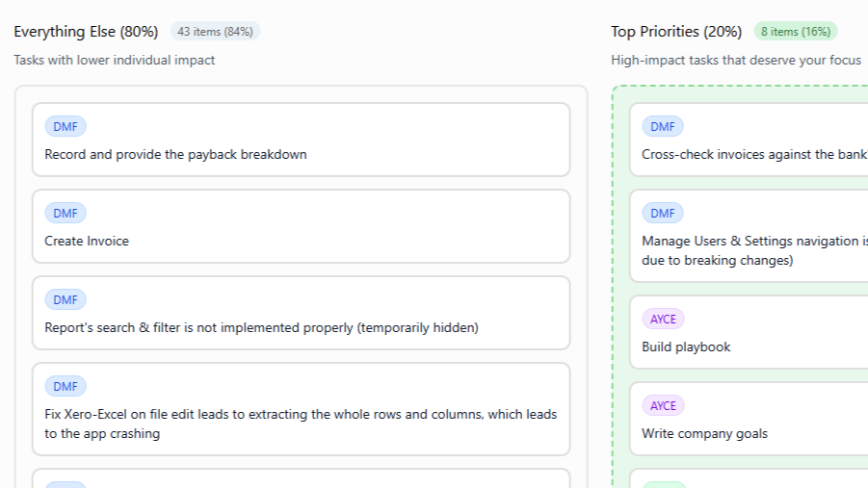Viewport: 868px width, 488px height.
Task: Click the purple AYCE tag on Build playbook
Action: click(663, 319)
